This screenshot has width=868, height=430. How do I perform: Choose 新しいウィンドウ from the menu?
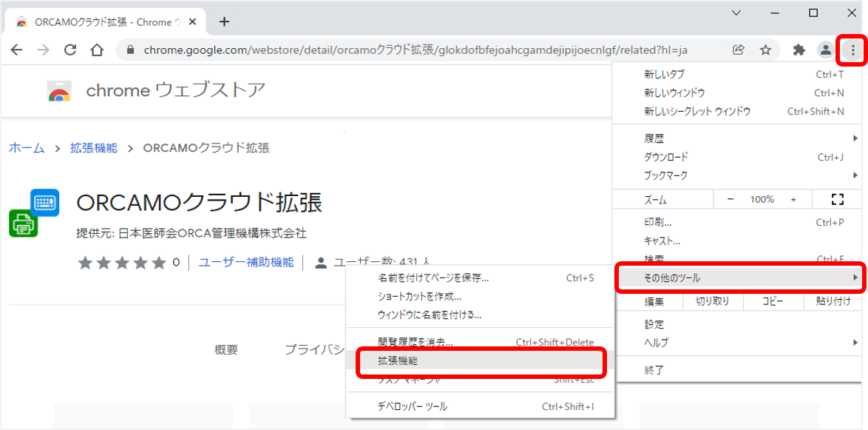click(x=738, y=93)
